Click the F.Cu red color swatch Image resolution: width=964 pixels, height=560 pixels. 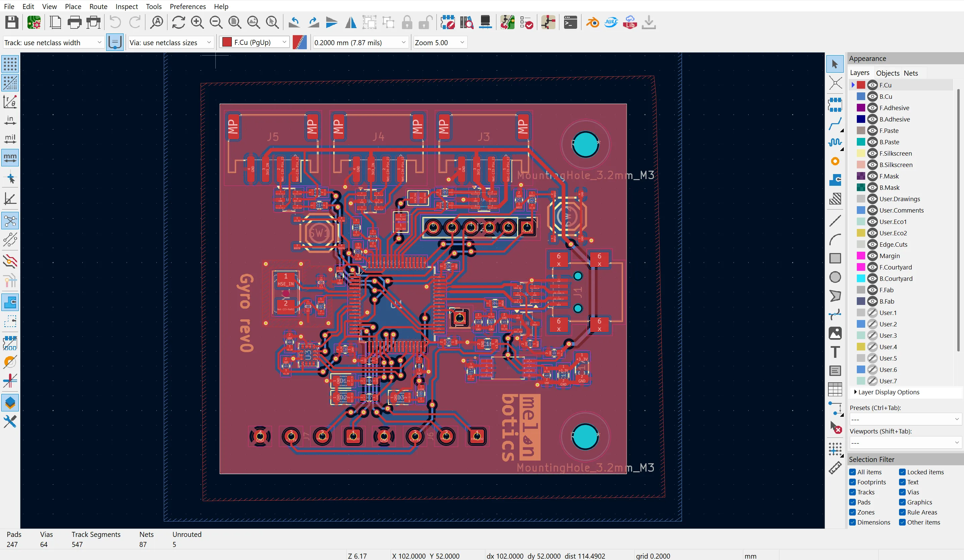(x=861, y=85)
